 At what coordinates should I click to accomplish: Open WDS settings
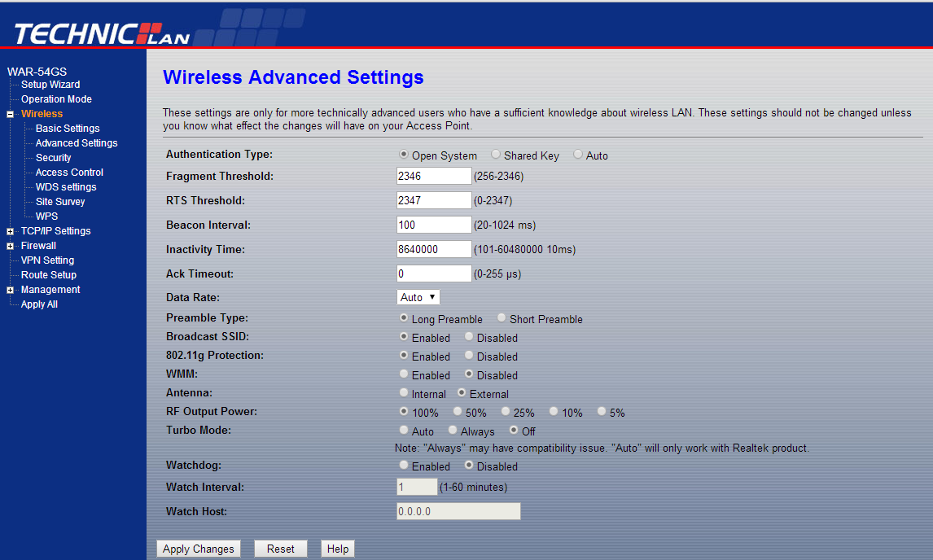(65, 187)
